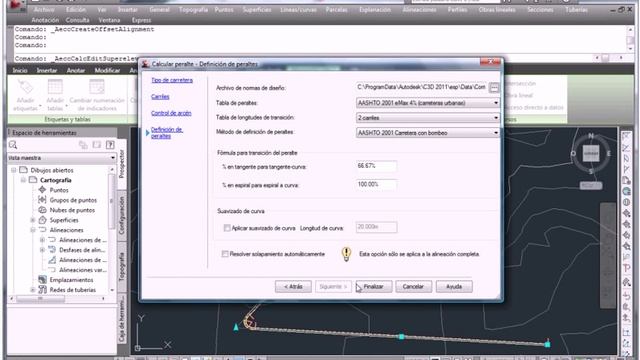The width and height of the screenshot is (640, 360).
Task: Open the Tabla de longitudes de transición dropdown
Action: (x=428, y=118)
